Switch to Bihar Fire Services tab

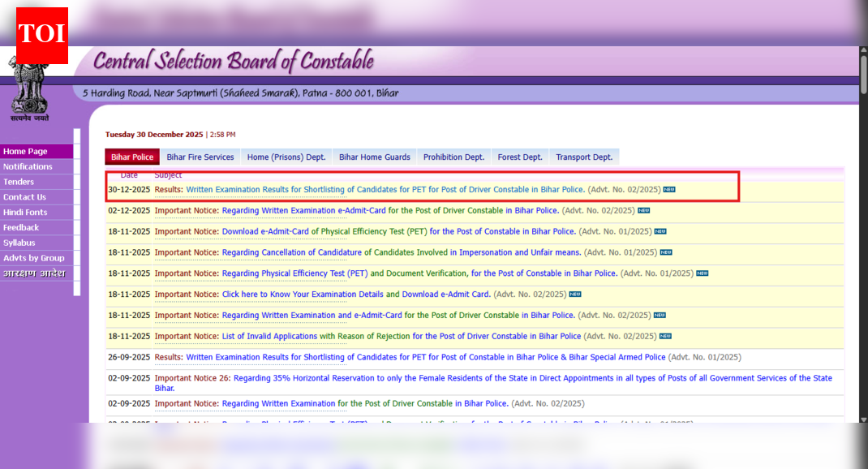click(200, 157)
